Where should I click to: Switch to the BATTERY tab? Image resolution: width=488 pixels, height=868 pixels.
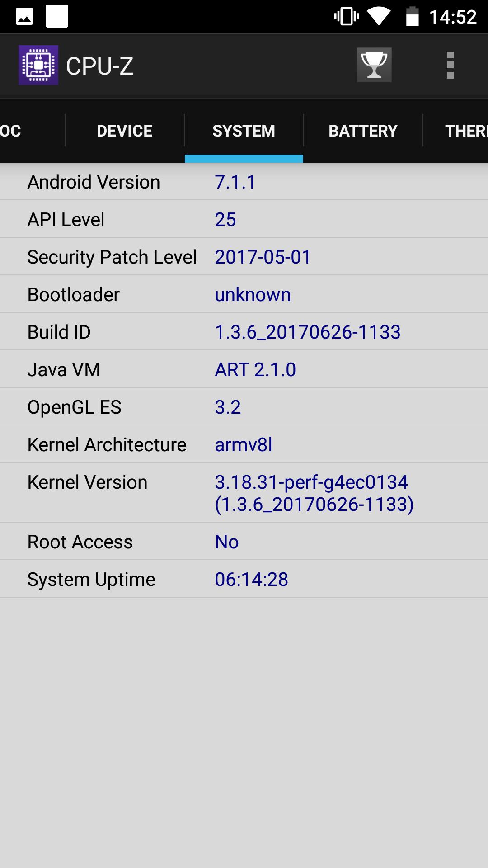pos(363,131)
